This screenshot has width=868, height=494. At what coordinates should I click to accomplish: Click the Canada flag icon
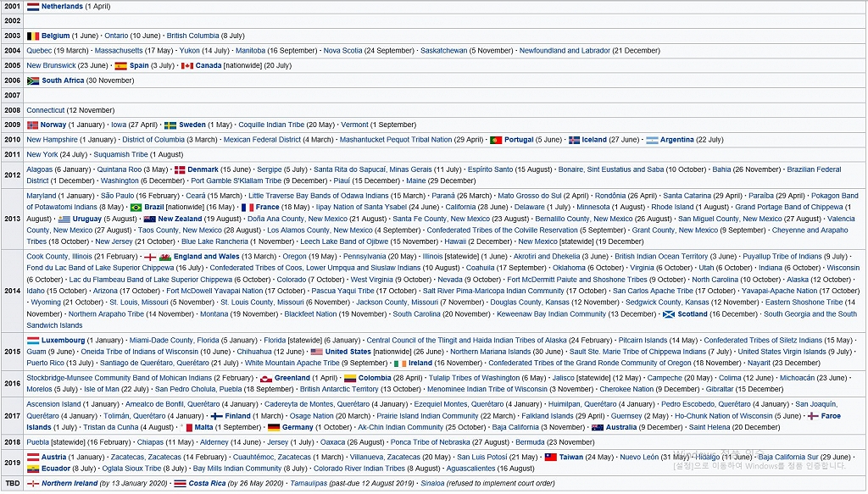pos(187,66)
